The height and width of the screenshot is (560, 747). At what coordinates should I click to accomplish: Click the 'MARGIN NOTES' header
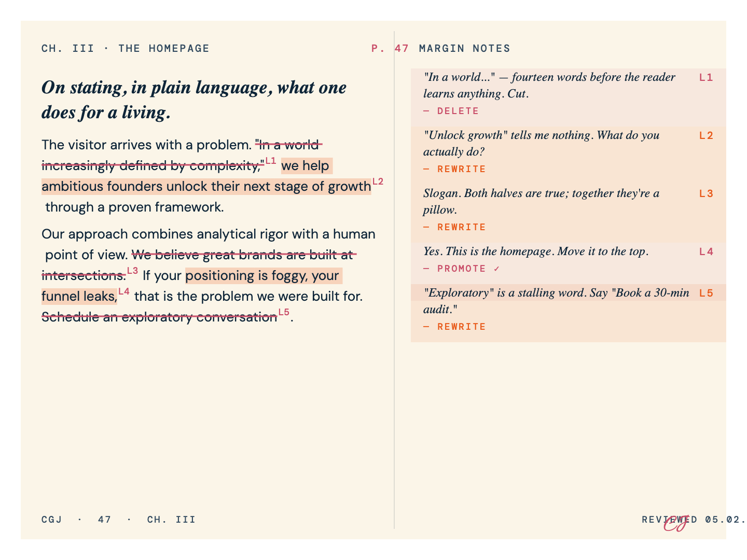465,49
